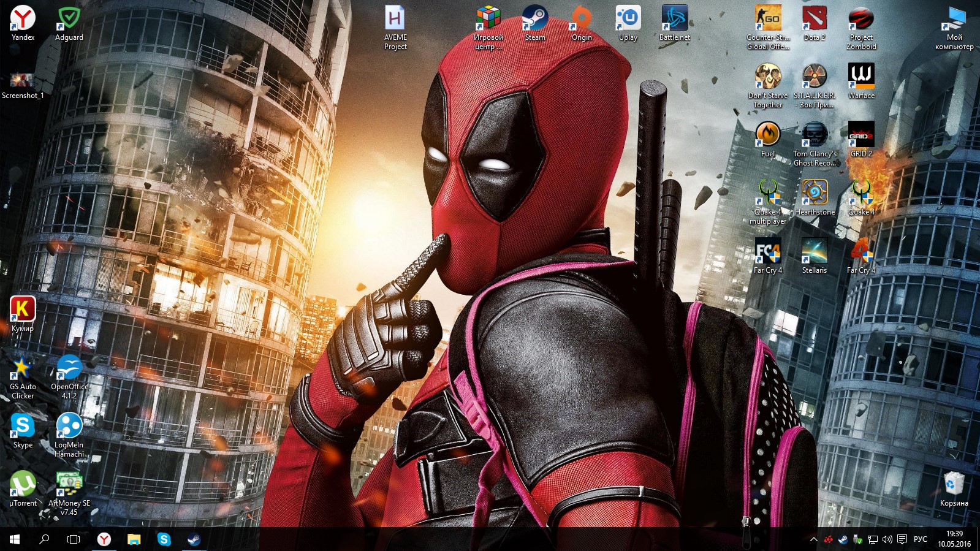Select the LogMeIn Hamachi desktop icon
The image size is (980, 551).
[x=69, y=435]
